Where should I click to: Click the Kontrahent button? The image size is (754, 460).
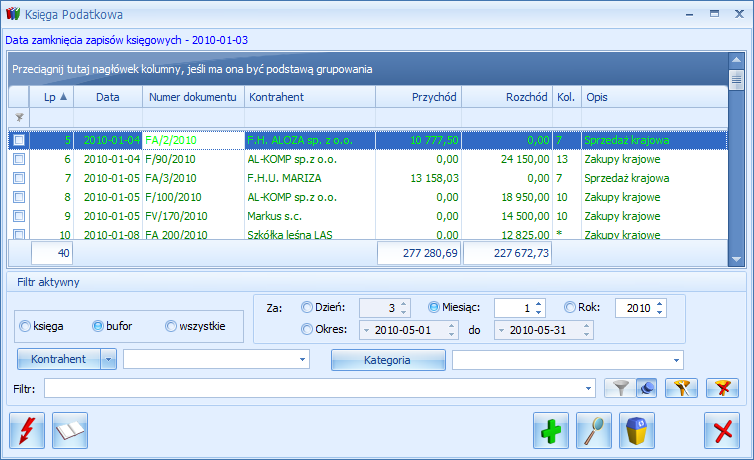point(59,360)
